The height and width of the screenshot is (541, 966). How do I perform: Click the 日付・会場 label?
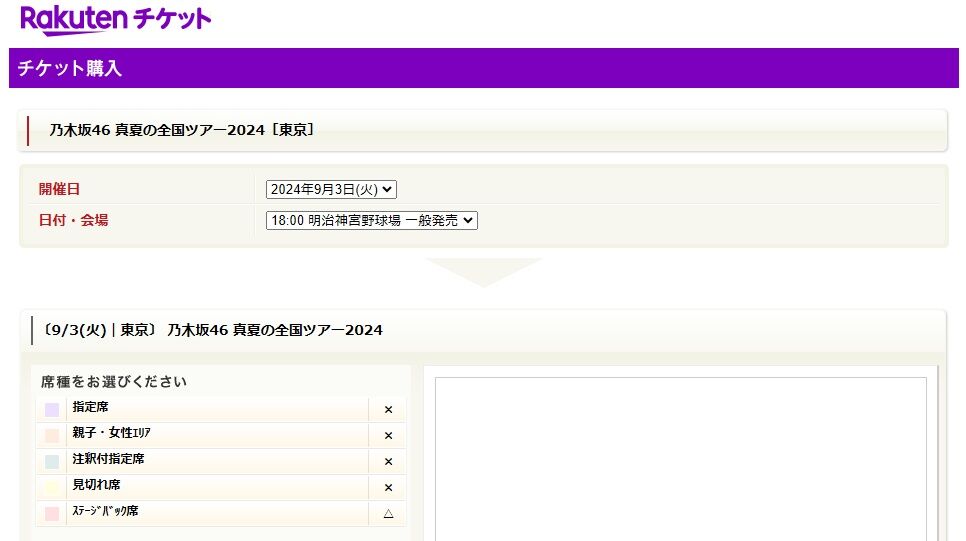73,220
